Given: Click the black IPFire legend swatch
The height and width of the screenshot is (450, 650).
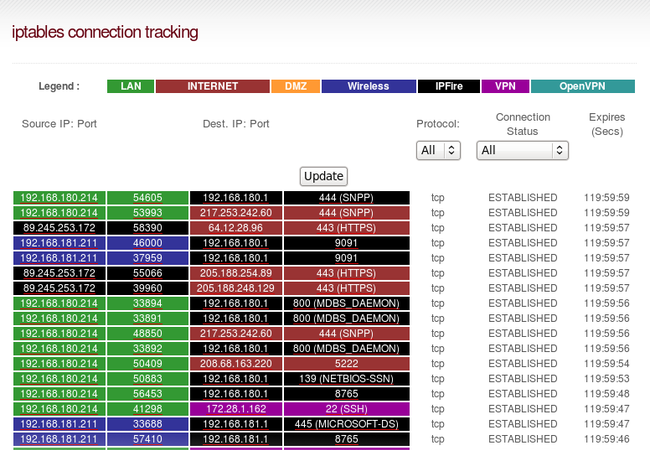Looking at the screenshot, I should (449, 86).
